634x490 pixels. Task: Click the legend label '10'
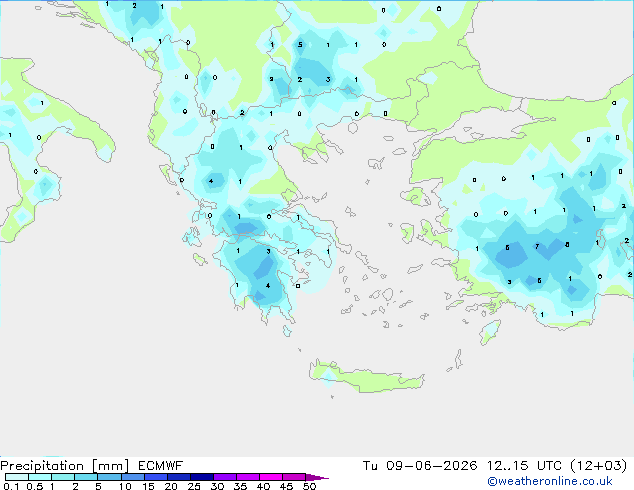[125, 486]
